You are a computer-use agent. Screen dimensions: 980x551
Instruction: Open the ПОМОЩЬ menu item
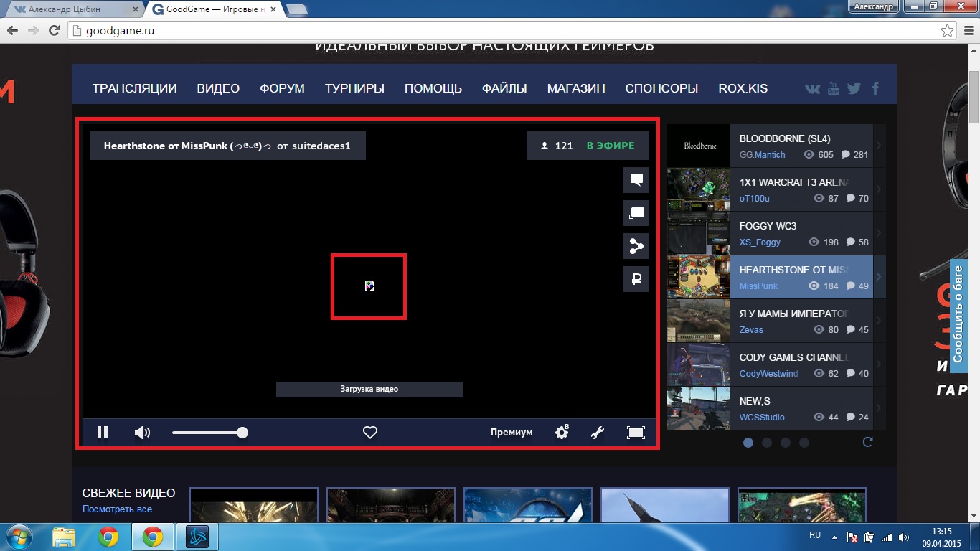(x=433, y=88)
